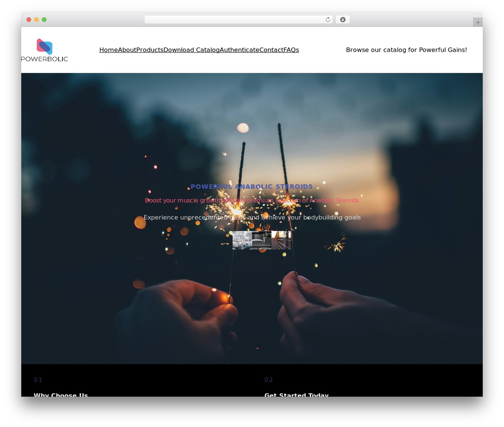Click the 'Get Started Today' heading
Screen dimensions: 504x427
click(x=296, y=395)
